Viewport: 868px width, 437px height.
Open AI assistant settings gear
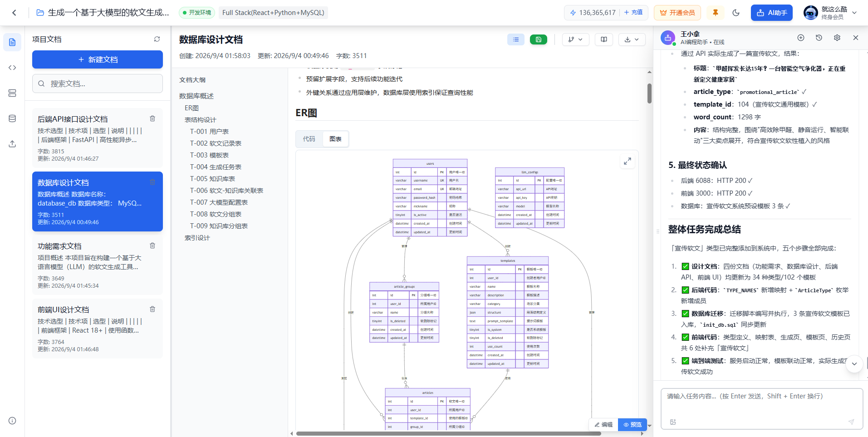[837, 38]
